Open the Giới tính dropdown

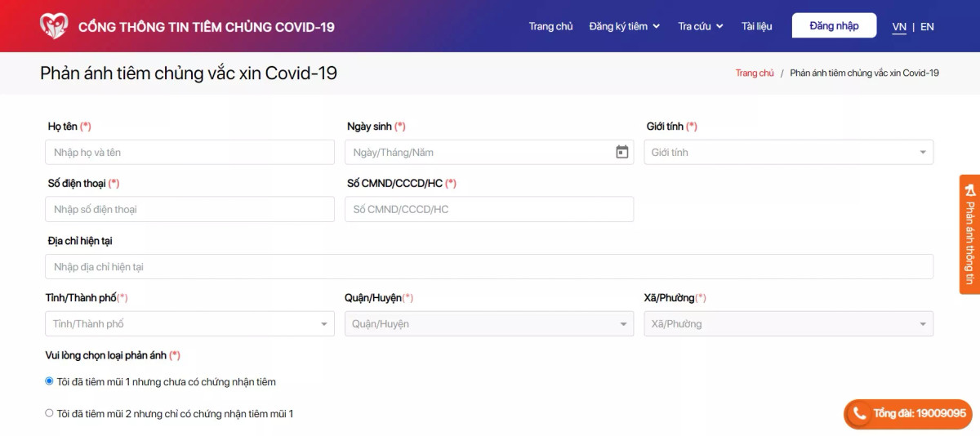788,153
